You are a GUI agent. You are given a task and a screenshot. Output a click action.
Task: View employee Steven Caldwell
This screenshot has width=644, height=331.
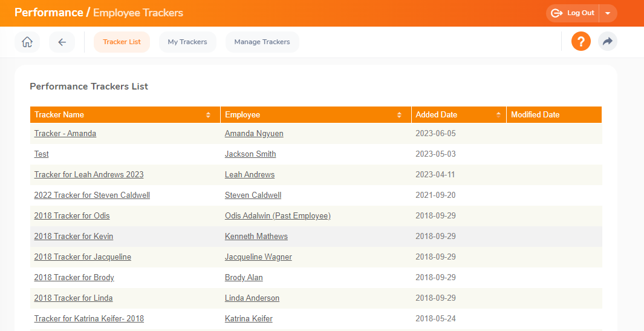coord(253,195)
